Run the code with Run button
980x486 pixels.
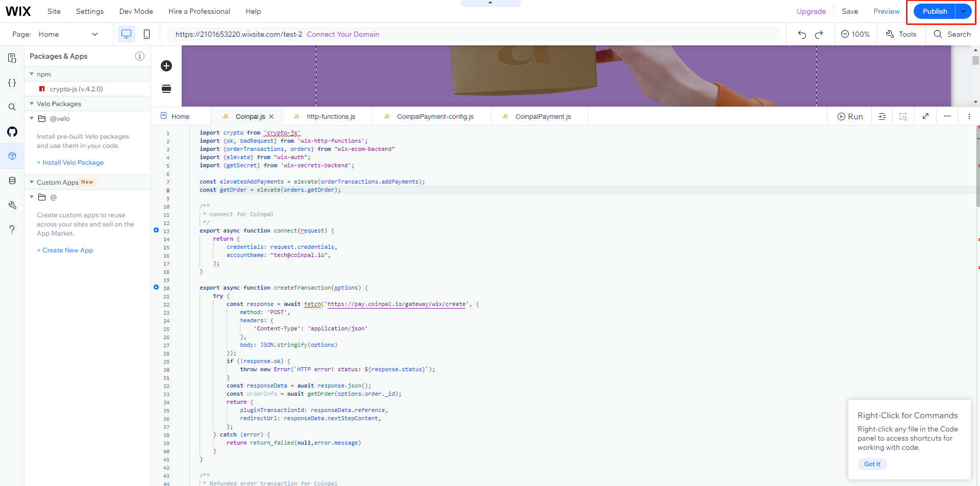click(x=850, y=116)
